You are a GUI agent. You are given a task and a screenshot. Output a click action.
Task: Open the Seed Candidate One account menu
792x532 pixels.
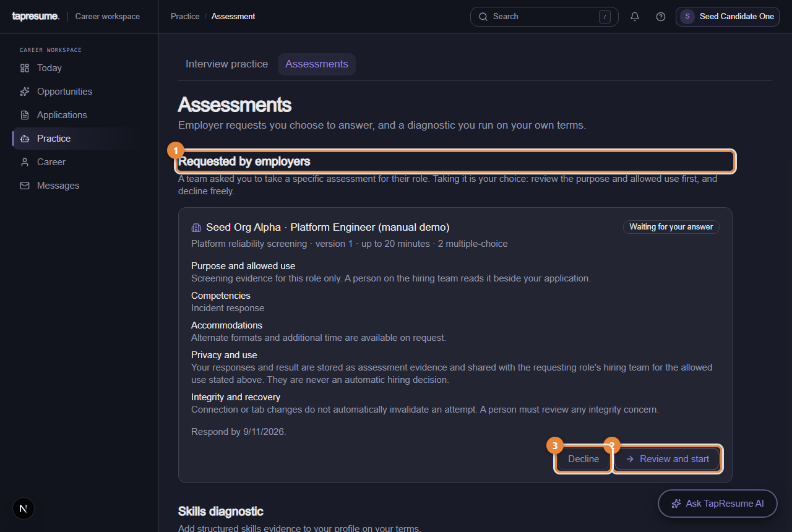tap(728, 17)
